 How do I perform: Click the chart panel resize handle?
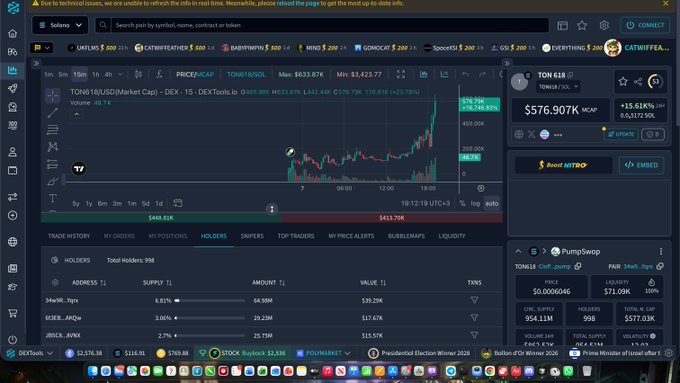(x=272, y=209)
